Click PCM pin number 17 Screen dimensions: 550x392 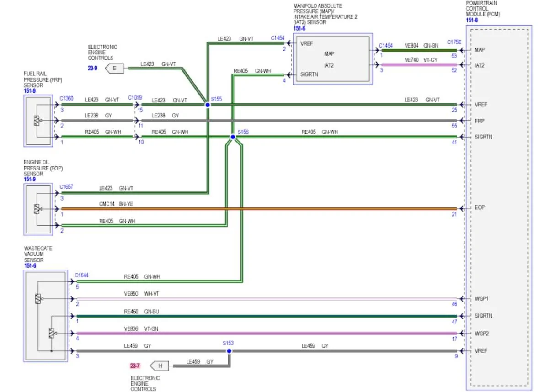pyautogui.click(x=454, y=339)
